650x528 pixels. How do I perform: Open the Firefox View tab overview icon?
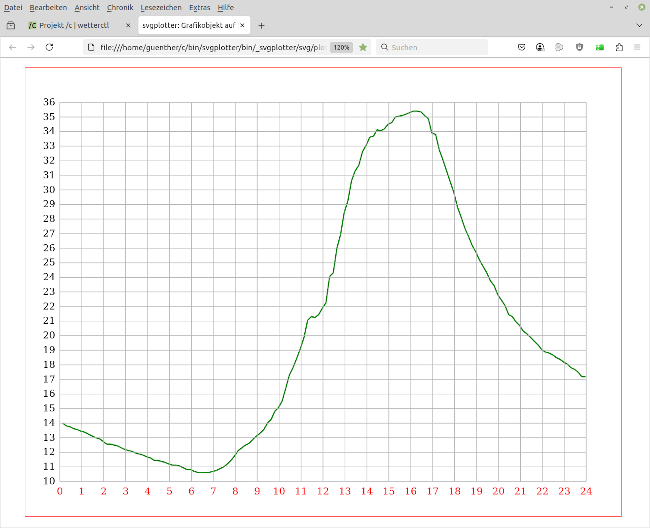point(11,25)
